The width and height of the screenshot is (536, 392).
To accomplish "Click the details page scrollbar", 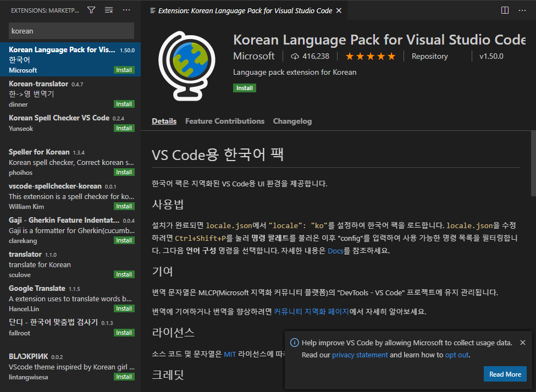I will click(533, 163).
